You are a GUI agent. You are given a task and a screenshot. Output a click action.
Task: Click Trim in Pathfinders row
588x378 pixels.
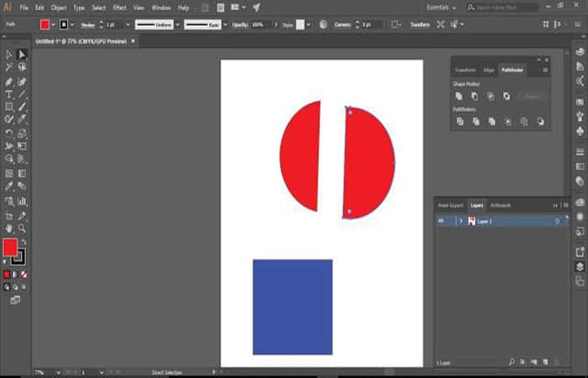point(476,122)
